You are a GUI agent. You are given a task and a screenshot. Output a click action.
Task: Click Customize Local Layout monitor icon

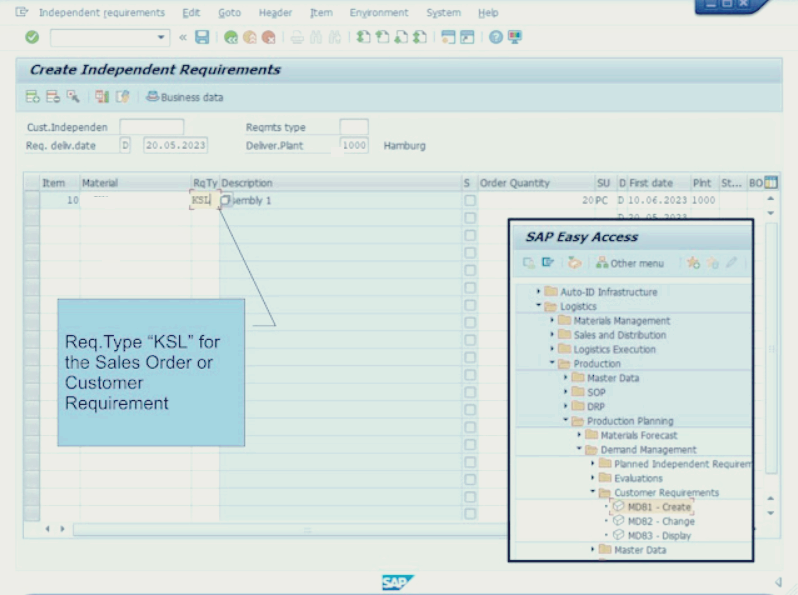click(x=515, y=37)
